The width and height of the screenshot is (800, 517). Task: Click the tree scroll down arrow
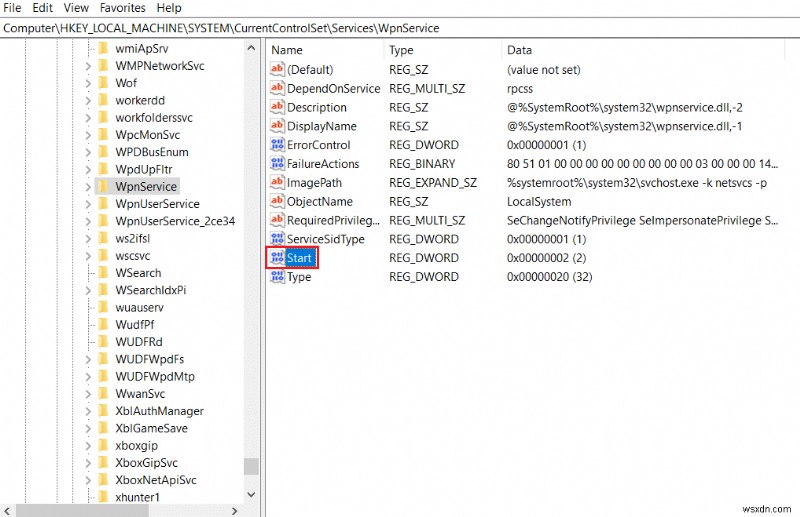click(251, 494)
